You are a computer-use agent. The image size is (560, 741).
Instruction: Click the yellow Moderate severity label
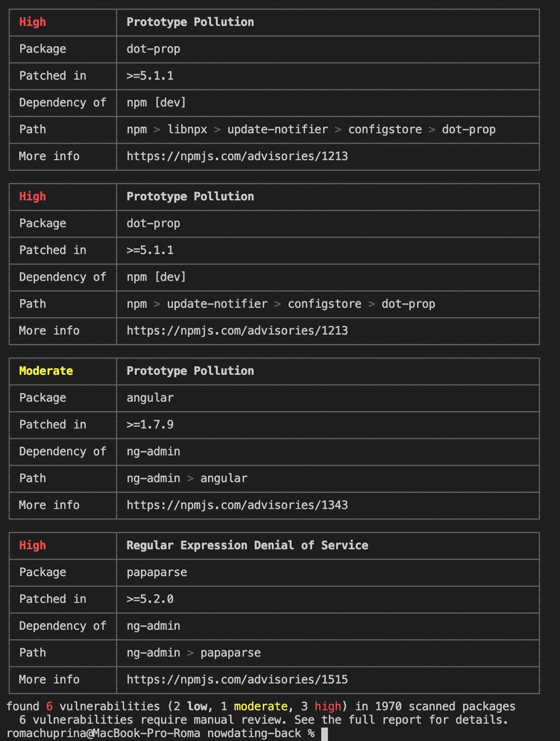click(46, 371)
